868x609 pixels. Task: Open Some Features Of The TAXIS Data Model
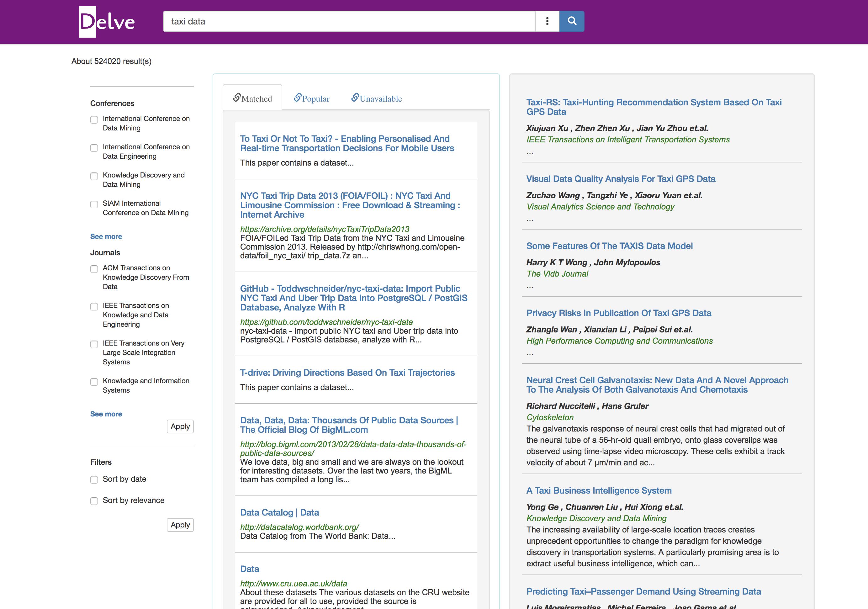coord(609,246)
